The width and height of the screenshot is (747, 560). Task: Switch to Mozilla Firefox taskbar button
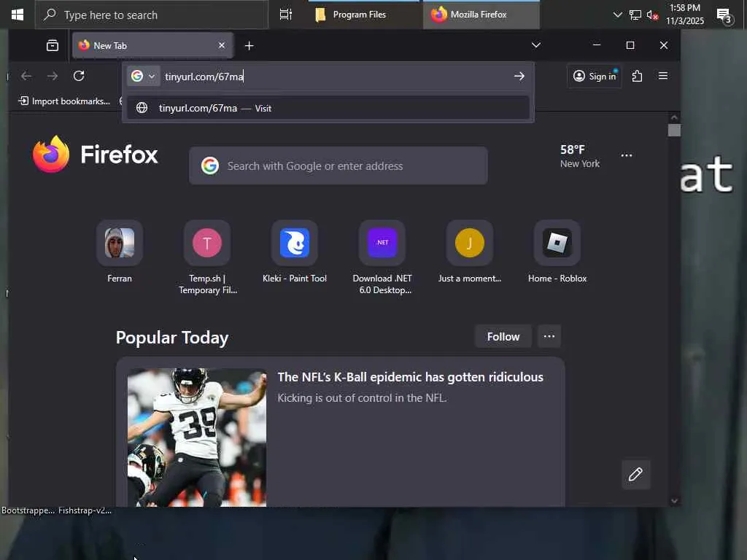(x=481, y=15)
